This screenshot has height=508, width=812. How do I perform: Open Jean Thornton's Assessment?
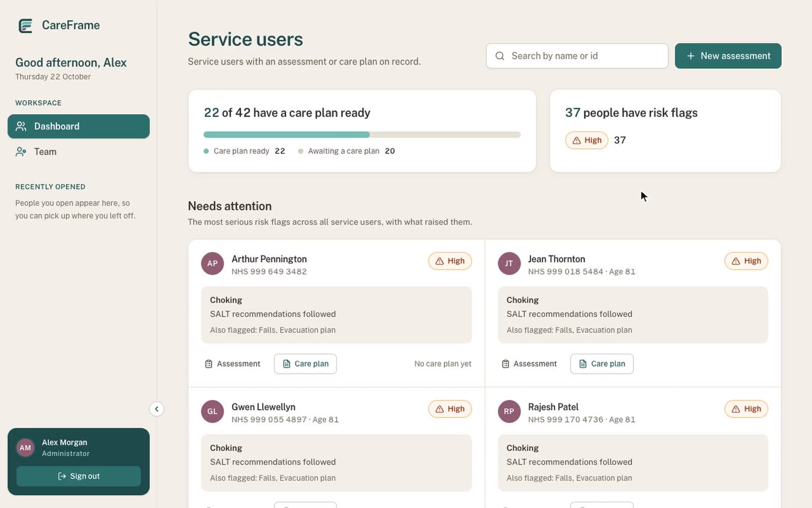(529, 364)
